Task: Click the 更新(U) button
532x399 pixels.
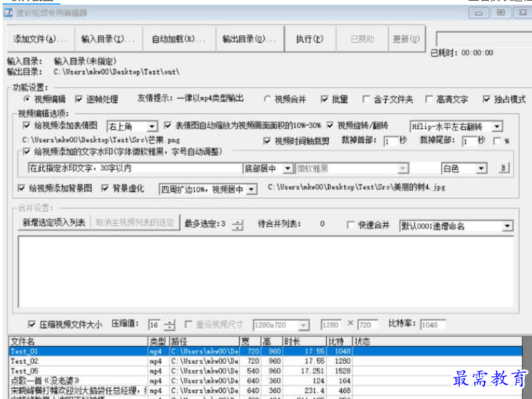Action: [406, 39]
